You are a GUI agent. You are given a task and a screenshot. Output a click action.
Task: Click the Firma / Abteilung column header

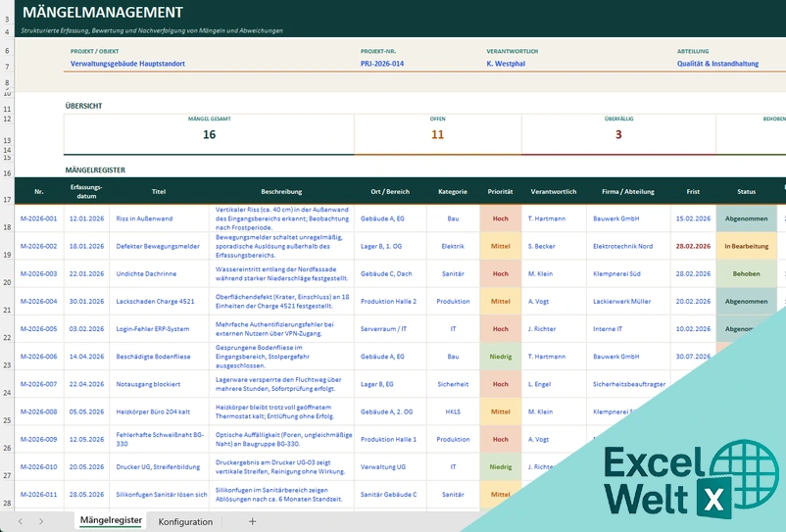pos(628,191)
